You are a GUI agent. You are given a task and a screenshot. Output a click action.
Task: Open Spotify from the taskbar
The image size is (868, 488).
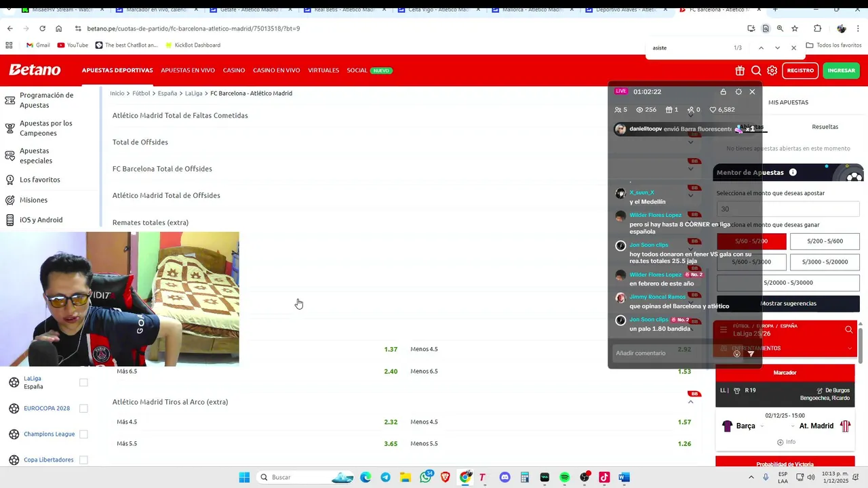coord(564,477)
